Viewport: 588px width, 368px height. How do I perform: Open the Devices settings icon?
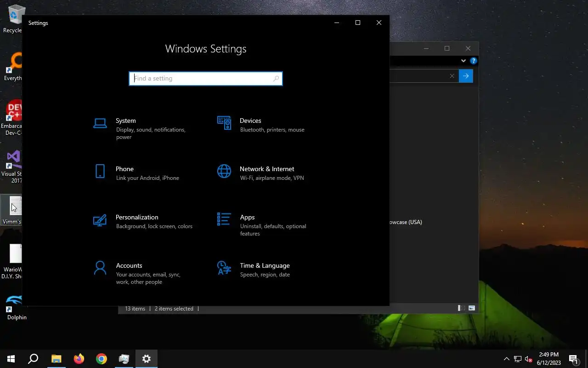(224, 123)
